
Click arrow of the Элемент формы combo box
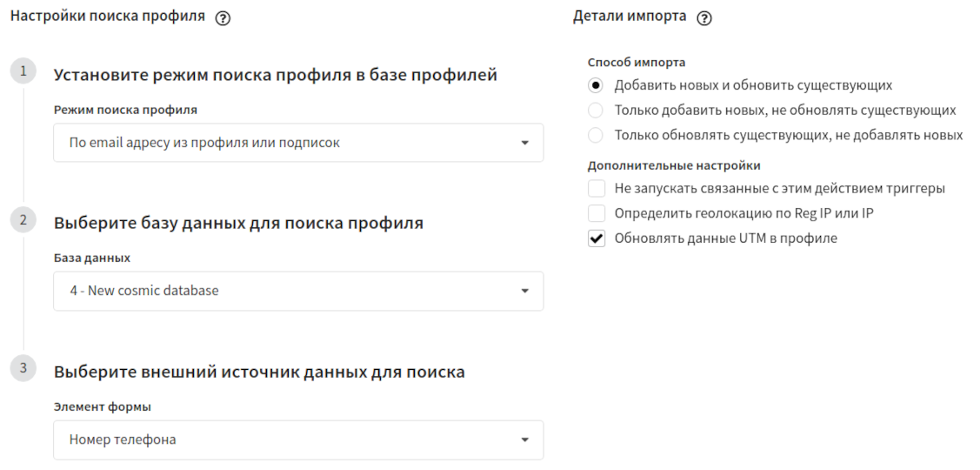pos(525,440)
